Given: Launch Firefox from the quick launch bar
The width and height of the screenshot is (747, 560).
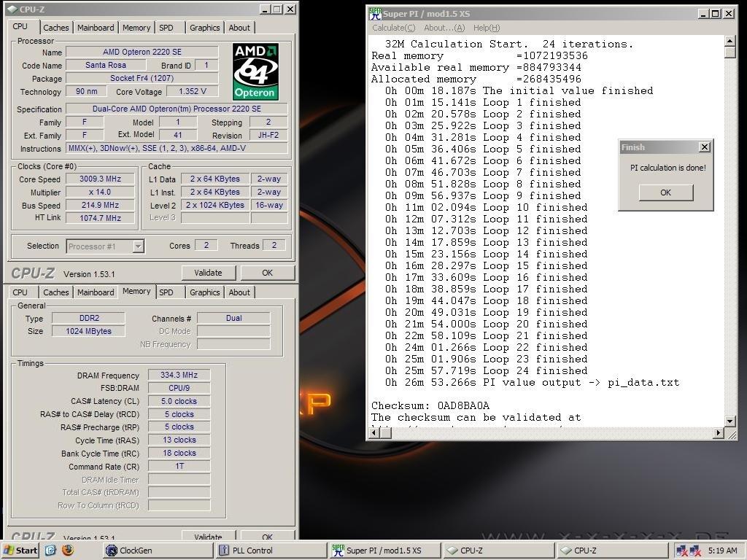Looking at the screenshot, I should pyautogui.click(x=68, y=551).
